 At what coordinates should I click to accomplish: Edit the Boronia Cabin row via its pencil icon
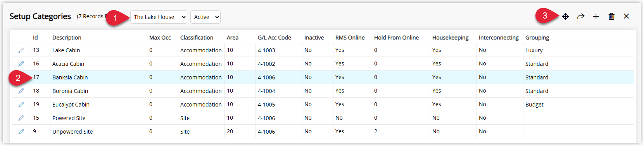coord(21,91)
